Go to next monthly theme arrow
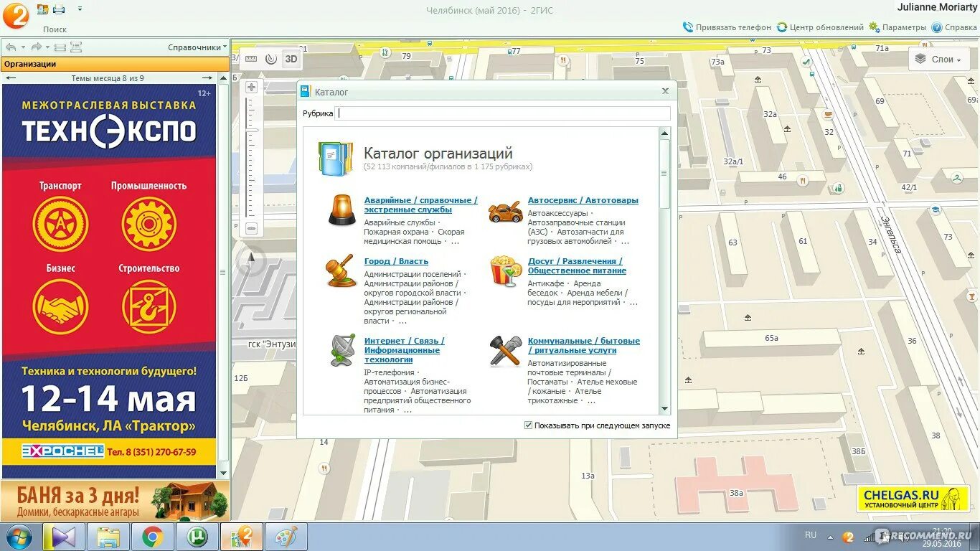This screenshot has width=980, height=551. click(x=207, y=77)
